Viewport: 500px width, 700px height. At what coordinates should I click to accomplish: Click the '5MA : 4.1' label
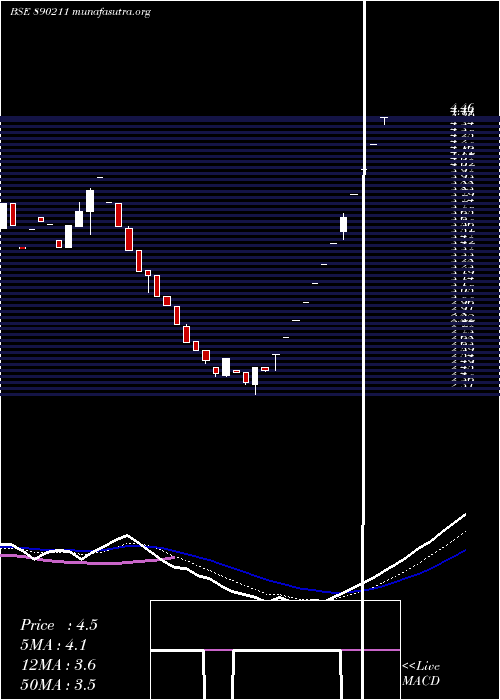54,645
